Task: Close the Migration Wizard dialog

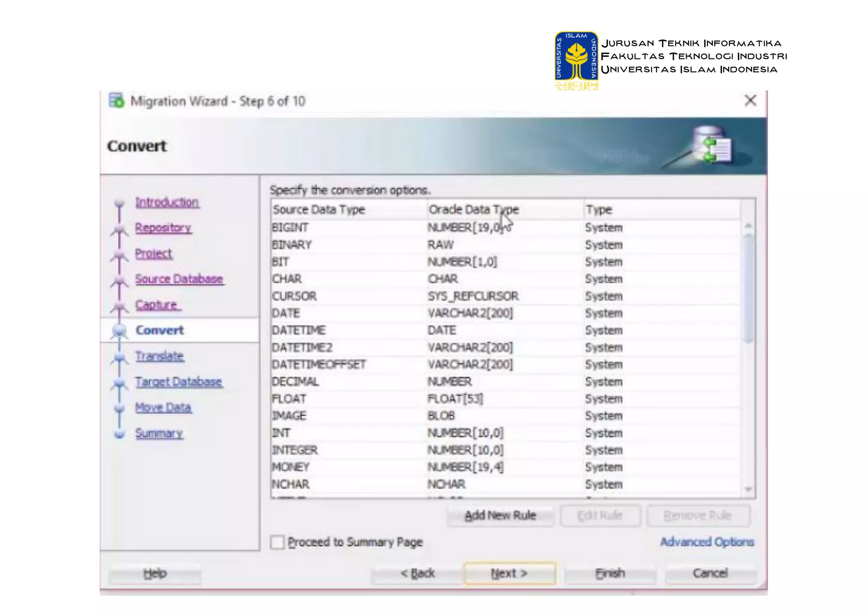Action: pyautogui.click(x=750, y=101)
